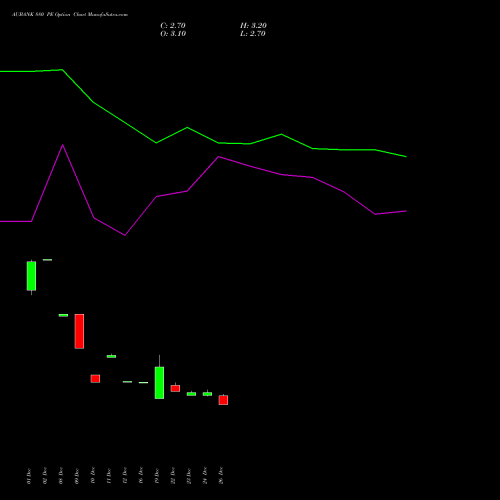The width and height of the screenshot is (500, 500).
Task: Click the small red candle for 10 Dec
Action: pyautogui.click(x=95, y=379)
